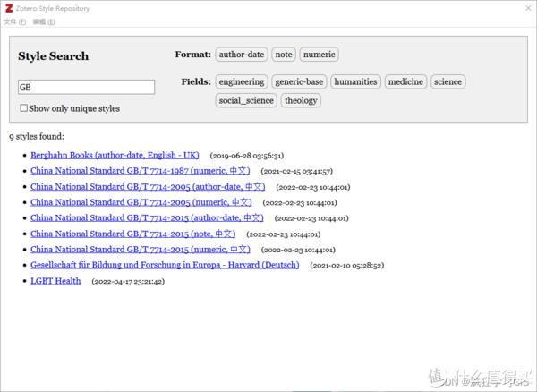This screenshot has height=392, width=537.
Task: Toggle the science field filter
Action: (448, 81)
